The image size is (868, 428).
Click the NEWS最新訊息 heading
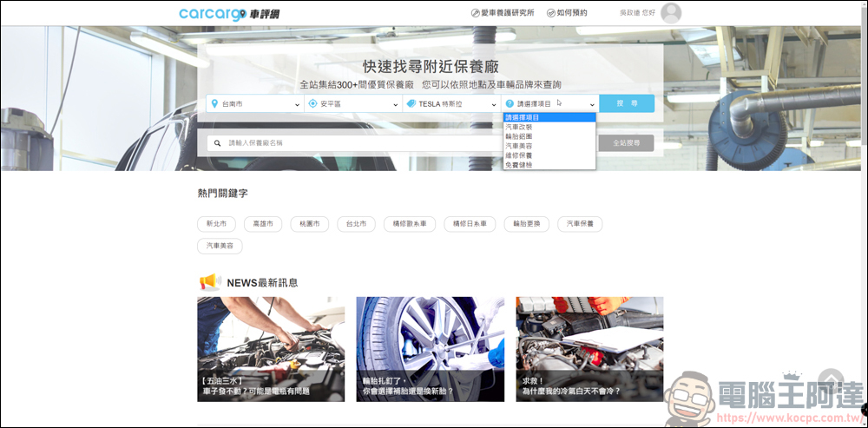[x=262, y=282]
